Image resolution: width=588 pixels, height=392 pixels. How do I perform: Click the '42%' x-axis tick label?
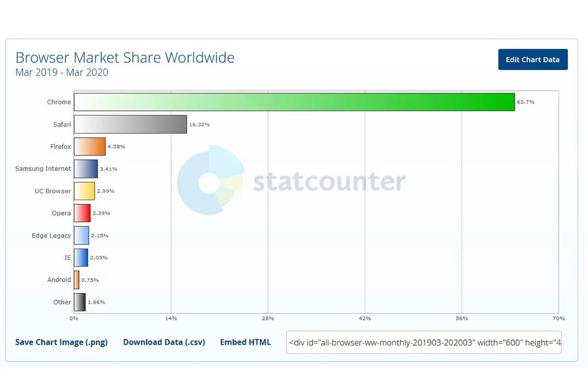point(365,318)
